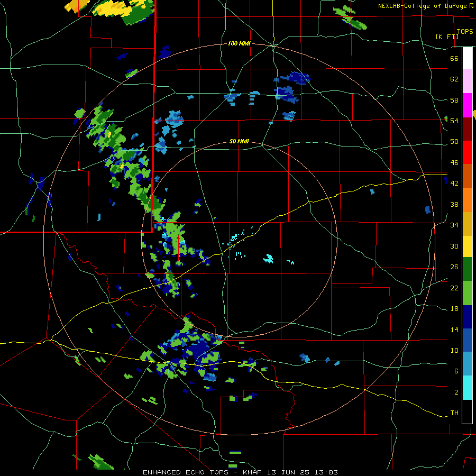Click the "54" legend value
Image resolution: width=476 pixels, height=476 pixels.
click(x=454, y=121)
